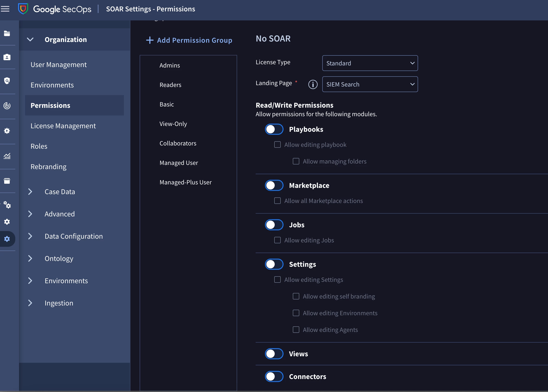Open the shield search icon in sidebar
Screen dimensions: 548x392
point(7,81)
